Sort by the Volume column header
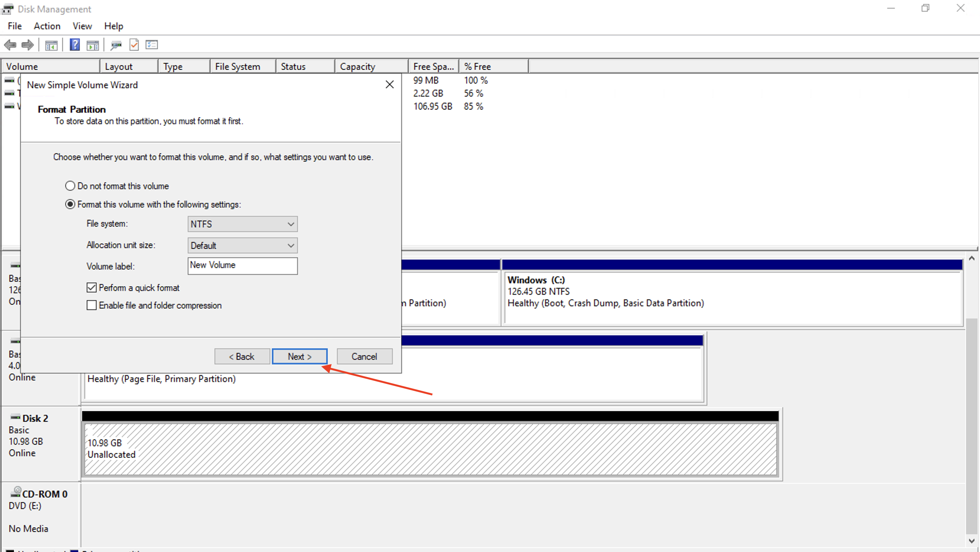This screenshot has width=980, height=552. point(51,66)
